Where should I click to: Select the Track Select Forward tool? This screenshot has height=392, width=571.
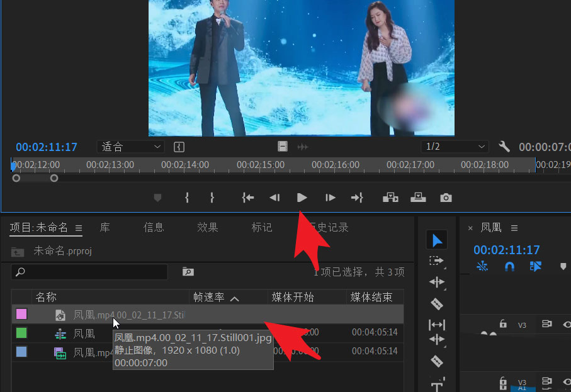click(x=436, y=261)
